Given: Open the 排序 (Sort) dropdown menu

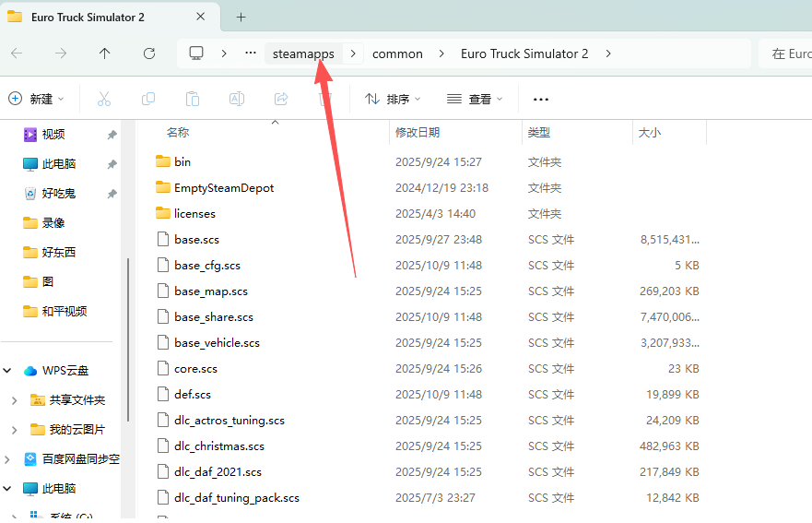Looking at the screenshot, I should [x=393, y=99].
